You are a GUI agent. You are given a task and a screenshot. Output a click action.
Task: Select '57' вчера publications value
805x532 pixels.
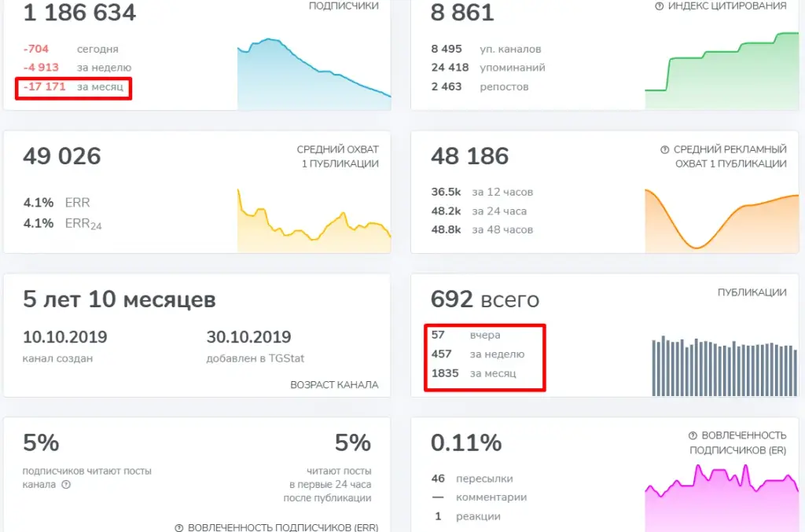[438, 335]
